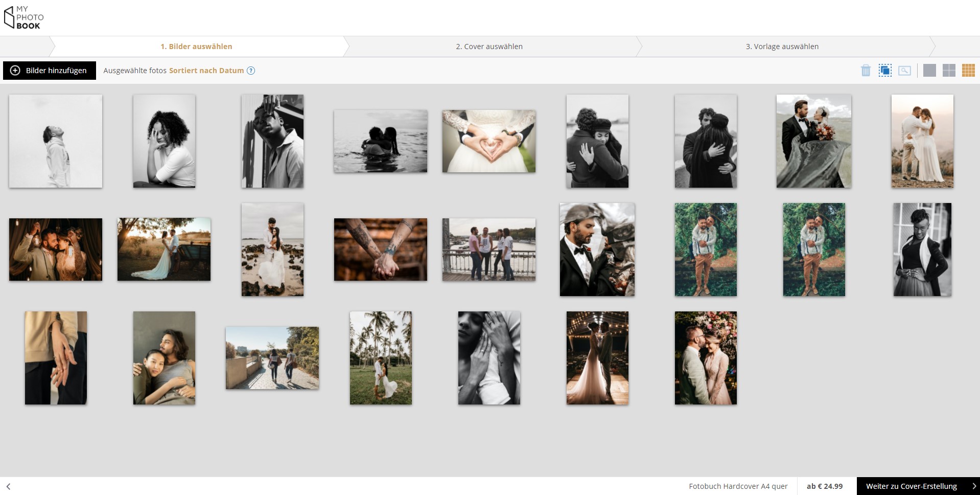This screenshot has width=980, height=495.
Task: Select black-and-white hands covering face photo
Action: 489,358
